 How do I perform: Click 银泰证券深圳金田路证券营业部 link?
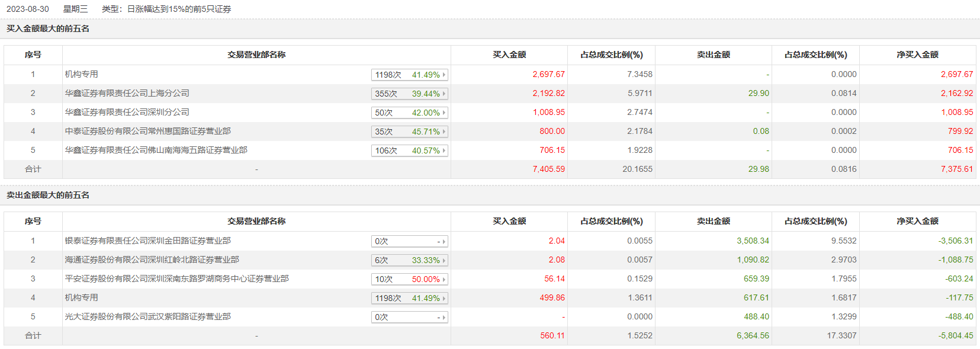[147, 241]
